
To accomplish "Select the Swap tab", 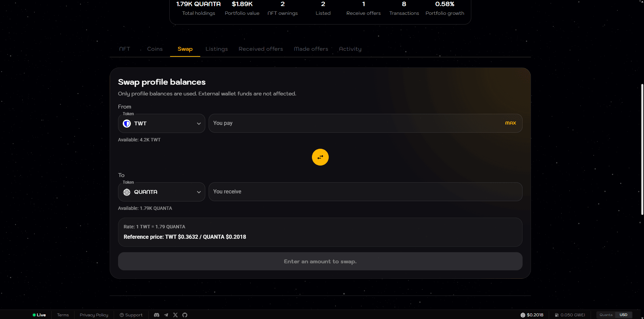I will pyautogui.click(x=185, y=49).
